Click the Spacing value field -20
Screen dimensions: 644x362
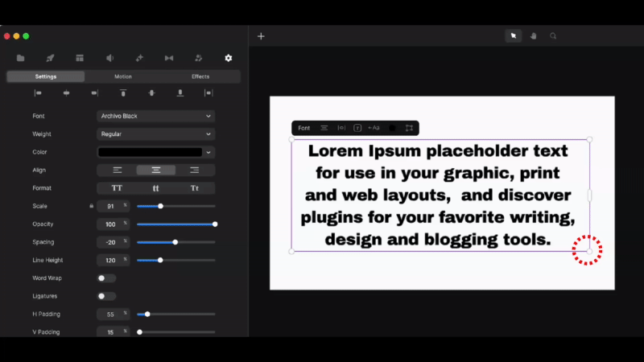coord(113,242)
